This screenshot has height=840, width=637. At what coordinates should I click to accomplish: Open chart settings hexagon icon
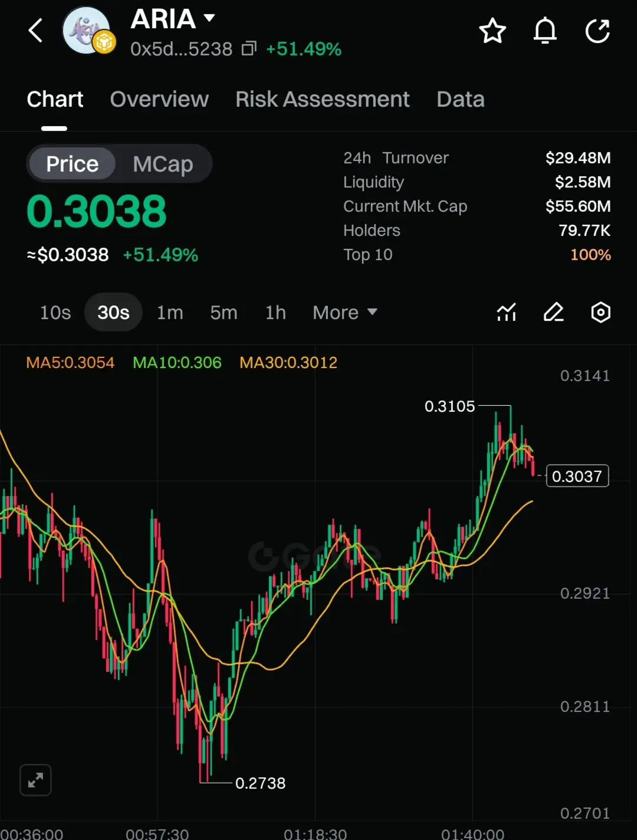coord(600,312)
